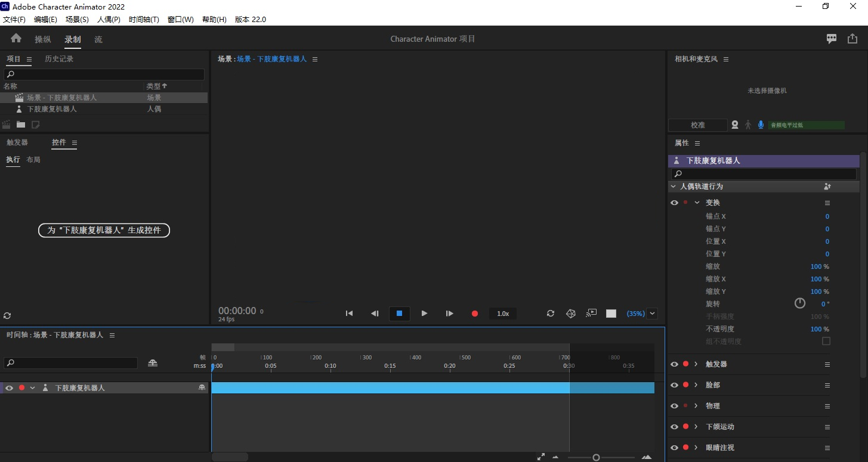This screenshot has width=868, height=462.
Task: Fit timeline to view with expand arrows icon
Action: tap(541, 457)
